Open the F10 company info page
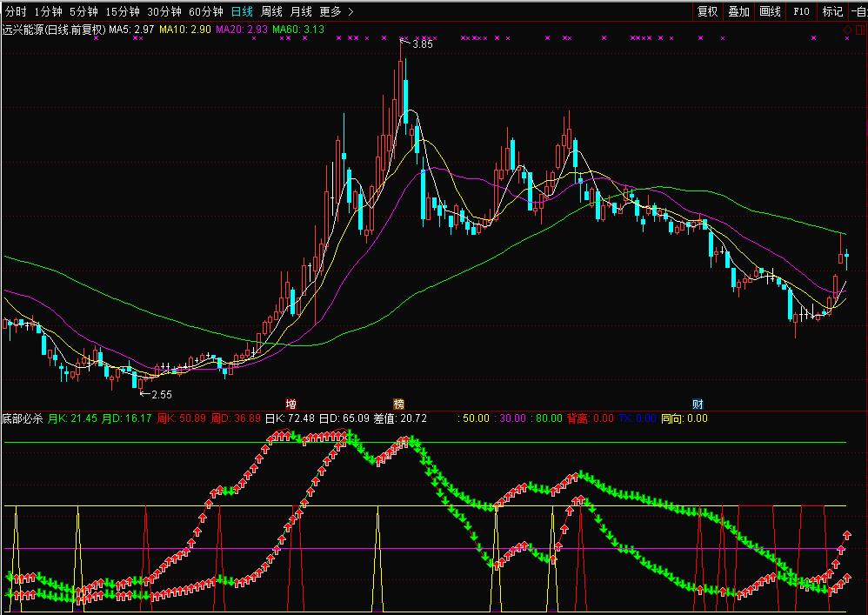The width and height of the screenshot is (868, 615). pos(801,11)
